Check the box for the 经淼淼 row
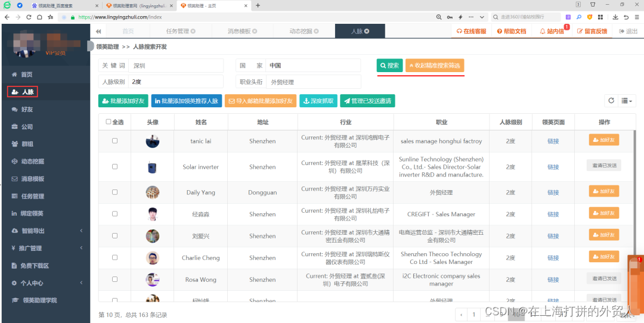Image resolution: width=644 pixels, height=323 pixels. (x=114, y=214)
